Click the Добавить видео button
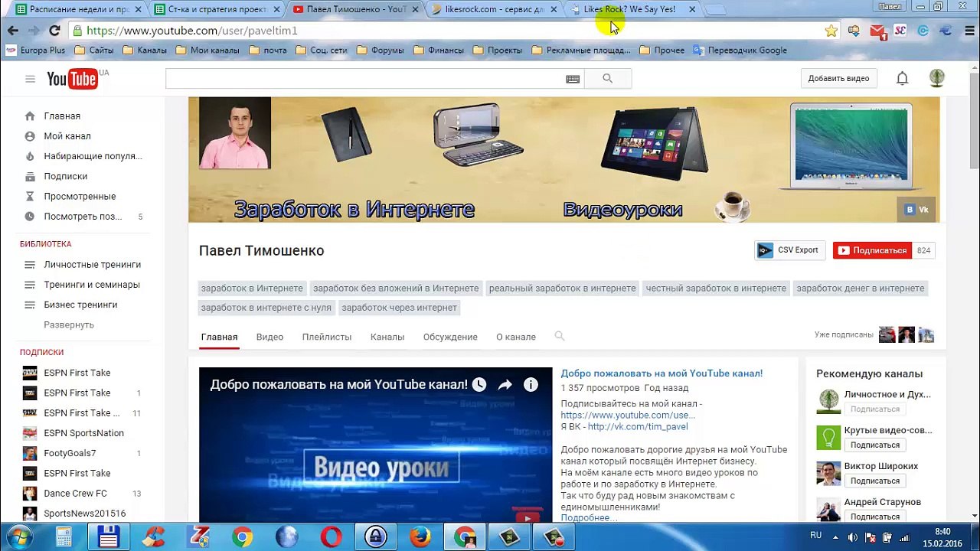980x551 pixels. point(838,78)
